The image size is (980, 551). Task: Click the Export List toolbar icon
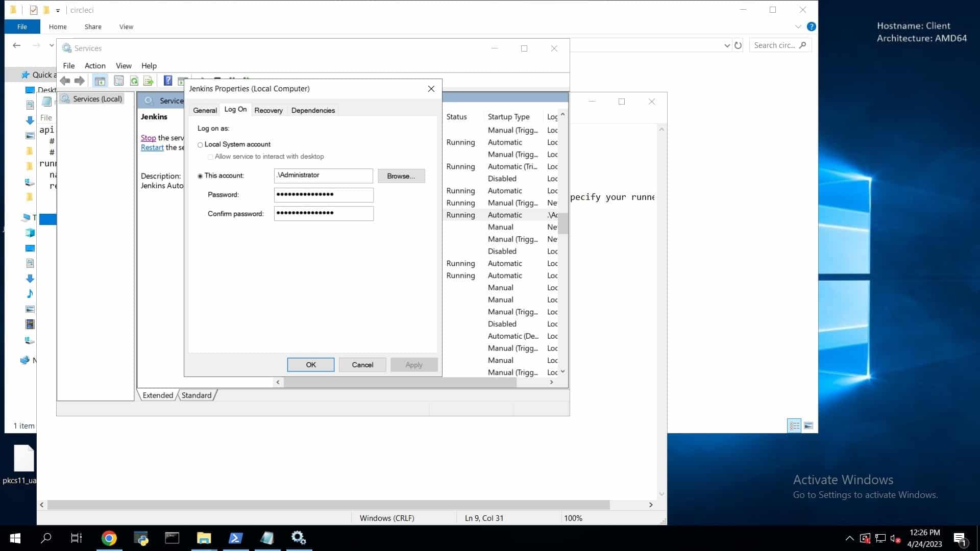click(x=149, y=81)
